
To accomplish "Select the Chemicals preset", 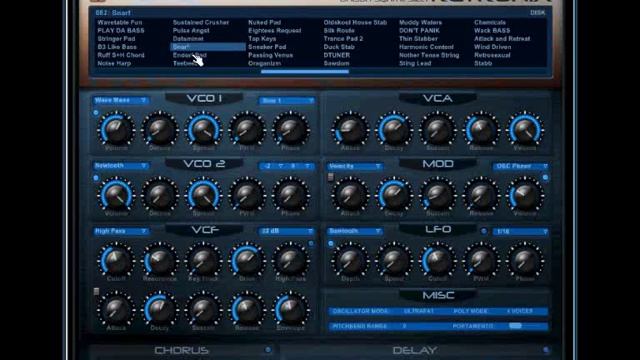I will tap(490, 22).
